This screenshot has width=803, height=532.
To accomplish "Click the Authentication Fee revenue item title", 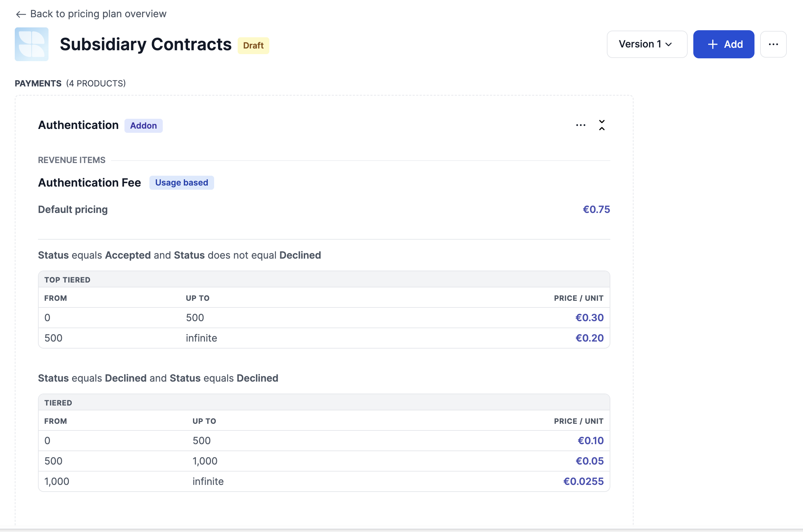I will click(89, 183).
